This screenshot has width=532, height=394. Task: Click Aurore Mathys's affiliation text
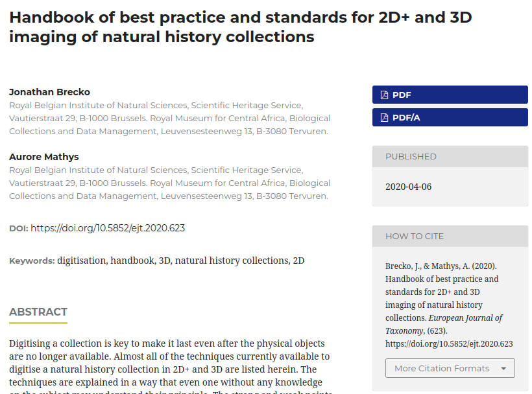click(x=169, y=183)
